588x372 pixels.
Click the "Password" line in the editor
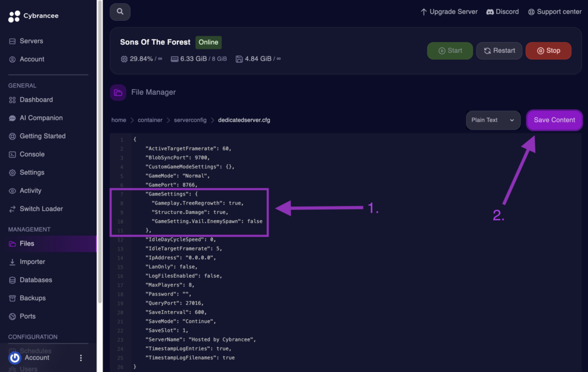click(168, 294)
